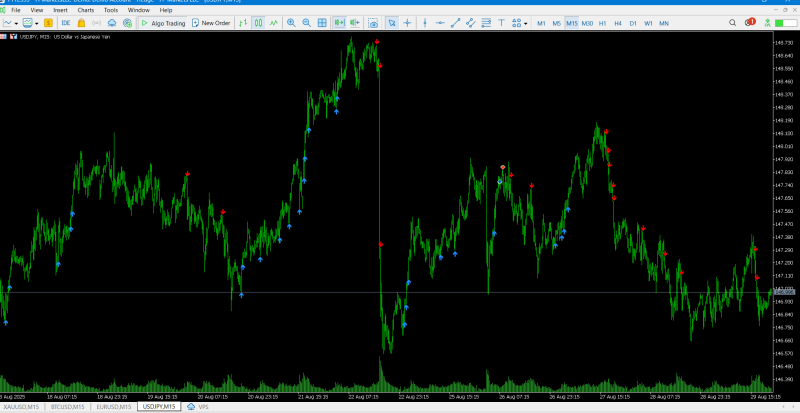Open the search magnifier
This screenshot has width=800, height=413.
[x=732, y=23]
